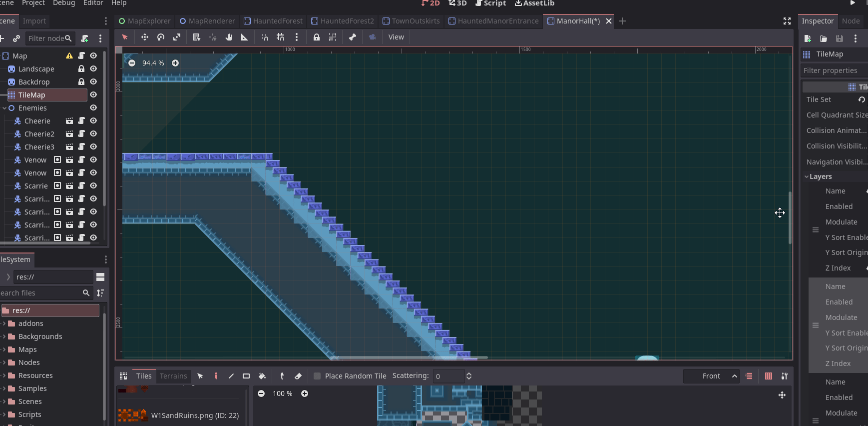
Task: Save the resource in Inspector
Action: coord(840,38)
